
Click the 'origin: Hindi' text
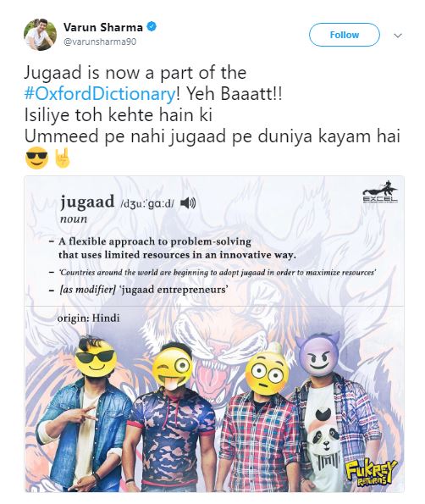coord(88,318)
